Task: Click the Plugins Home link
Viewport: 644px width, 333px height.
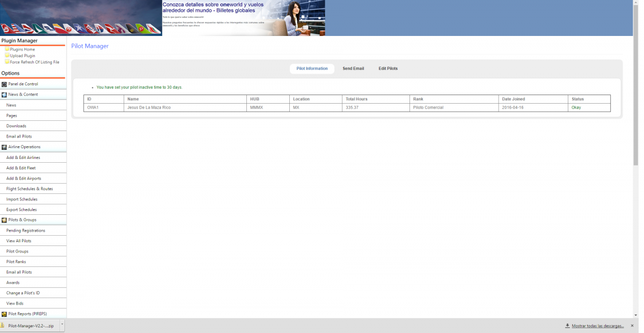Action: (23, 49)
